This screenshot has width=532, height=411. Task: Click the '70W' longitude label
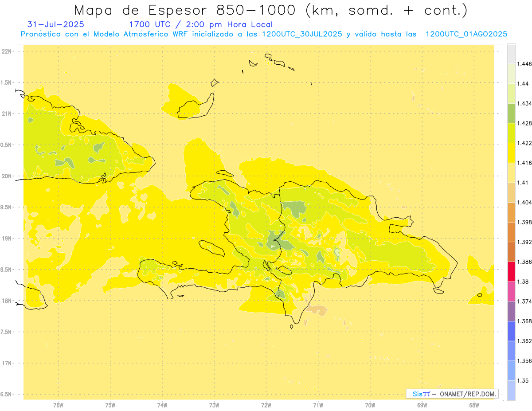point(370,405)
